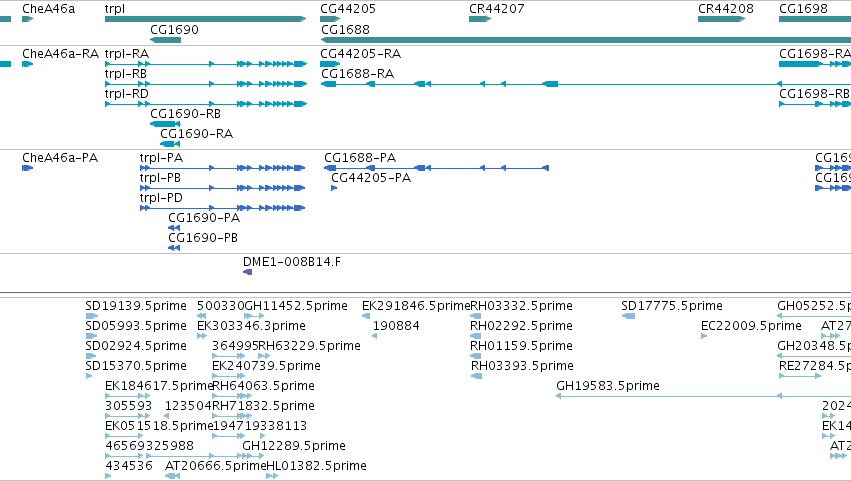Open transcript CheA46a-RA

tap(60, 54)
